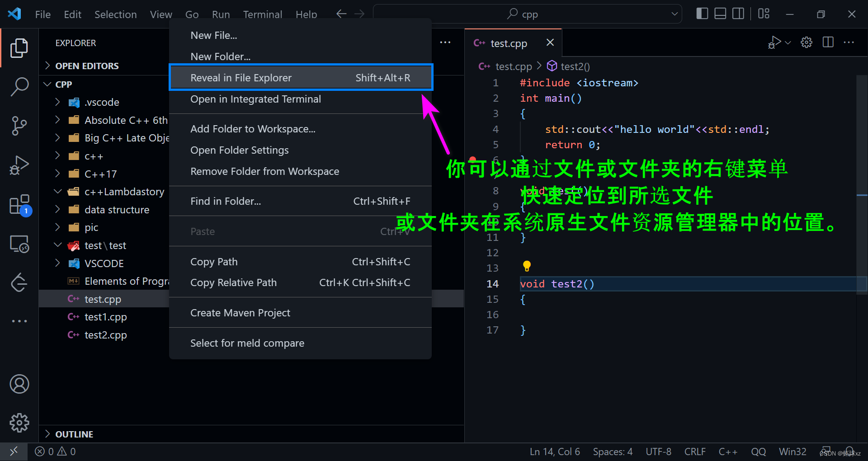868x461 pixels.
Task: Open the Extensions view with badge
Action: click(20, 205)
